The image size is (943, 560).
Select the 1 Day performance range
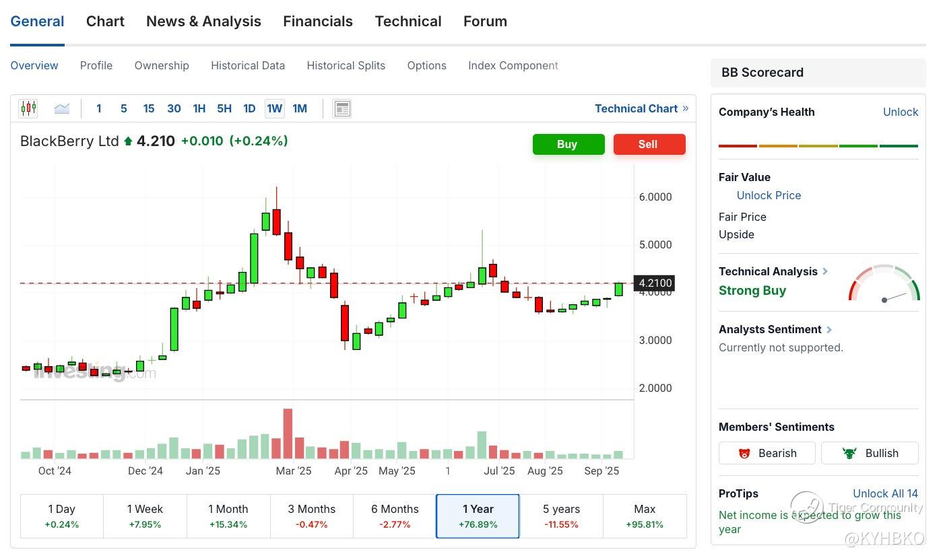pyautogui.click(x=62, y=516)
